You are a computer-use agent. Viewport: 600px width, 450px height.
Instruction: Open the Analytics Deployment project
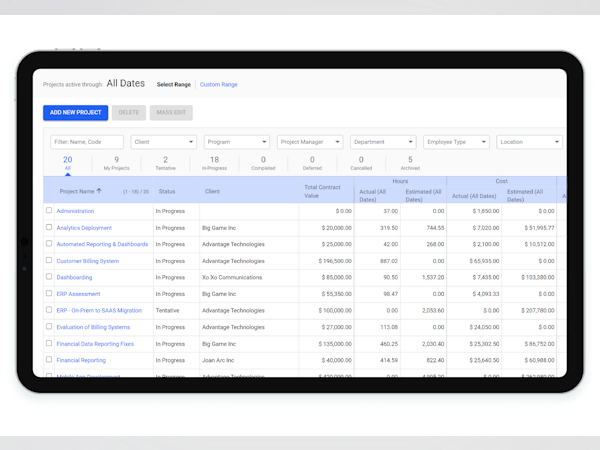(84, 228)
